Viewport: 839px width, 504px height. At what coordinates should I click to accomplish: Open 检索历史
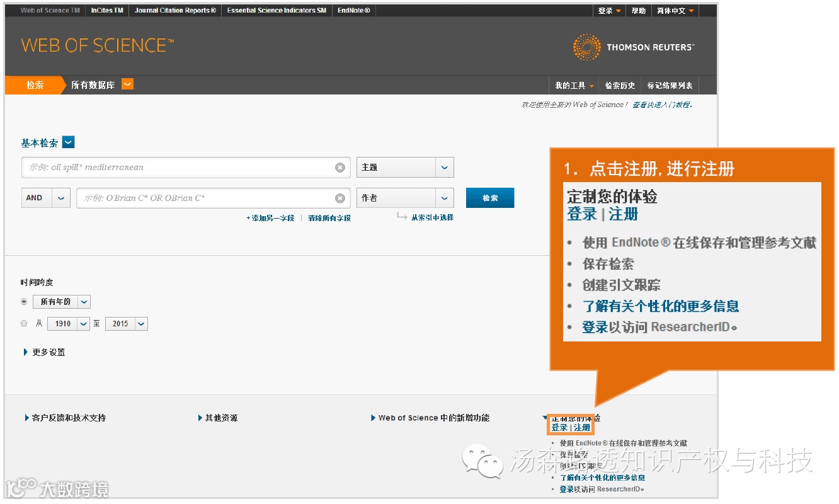coord(620,86)
